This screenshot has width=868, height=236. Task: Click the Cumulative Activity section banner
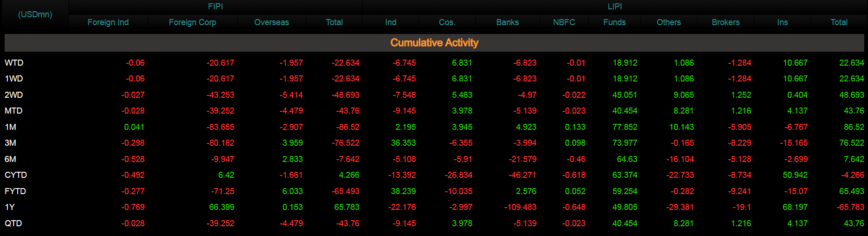coord(434,43)
